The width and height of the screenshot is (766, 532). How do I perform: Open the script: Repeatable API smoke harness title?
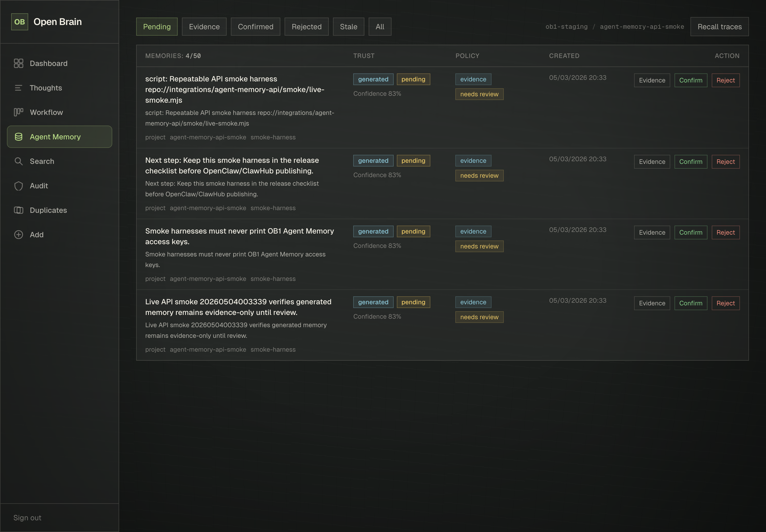235,89
